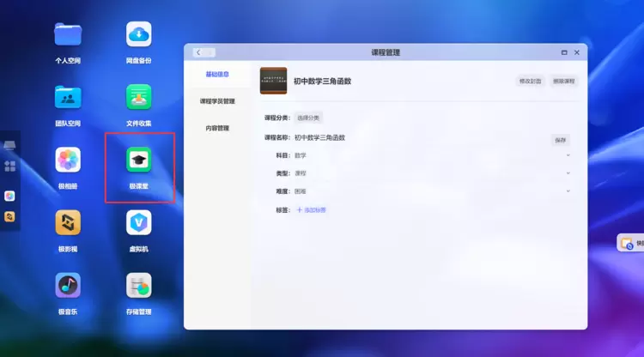Click the 修改封面 button
Screen dimensions: 644x357
[x=530, y=82]
